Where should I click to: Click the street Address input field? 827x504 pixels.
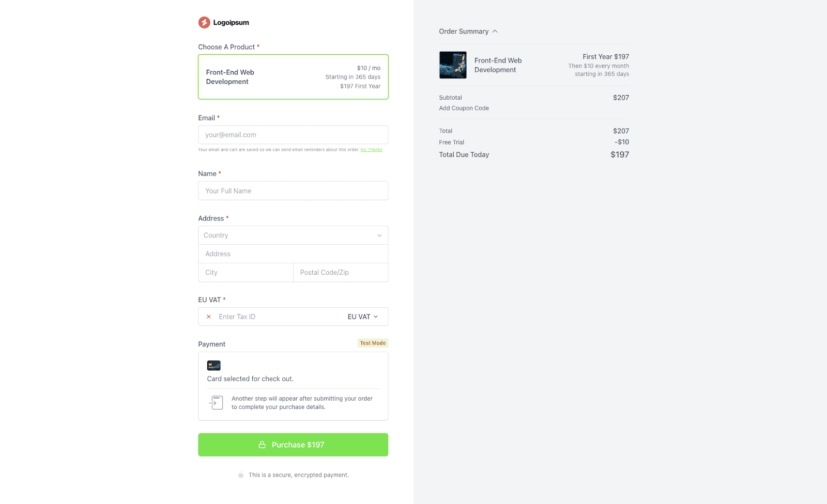[x=293, y=254]
